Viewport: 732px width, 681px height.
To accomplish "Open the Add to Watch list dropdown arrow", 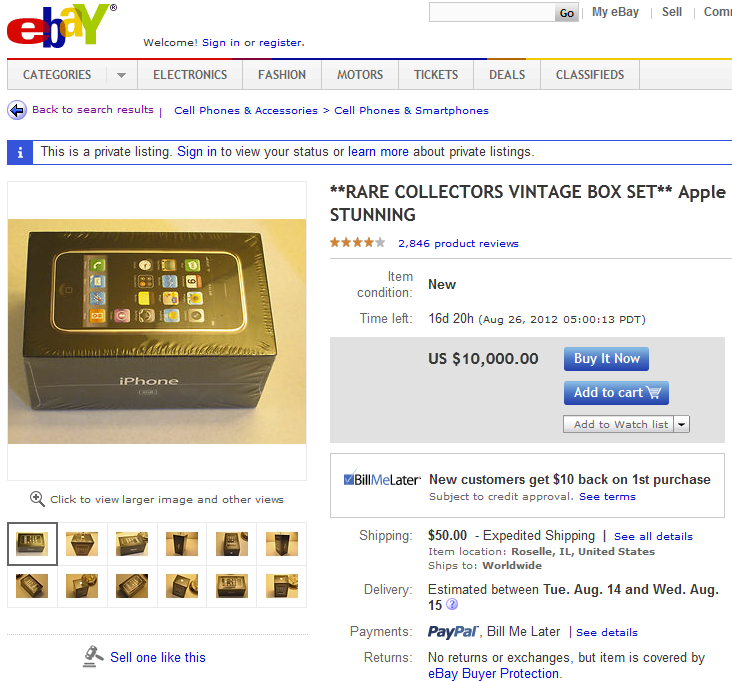I will pos(682,424).
